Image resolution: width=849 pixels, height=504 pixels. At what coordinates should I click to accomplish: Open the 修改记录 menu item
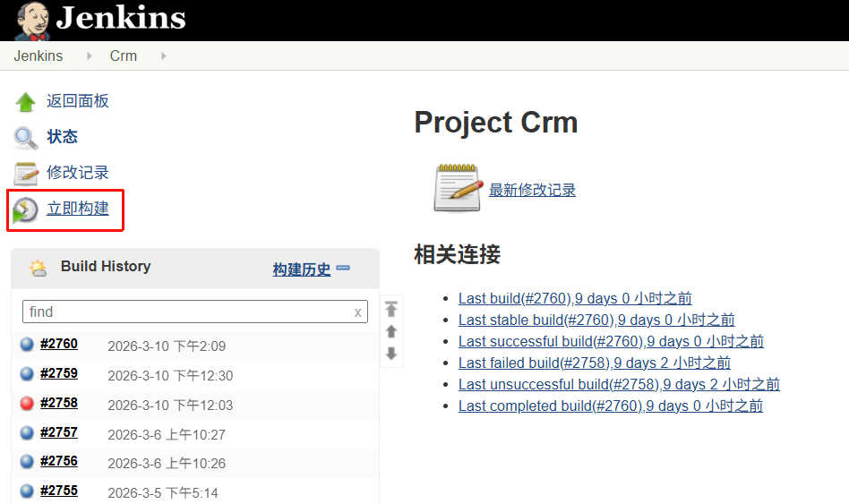[77, 172]
